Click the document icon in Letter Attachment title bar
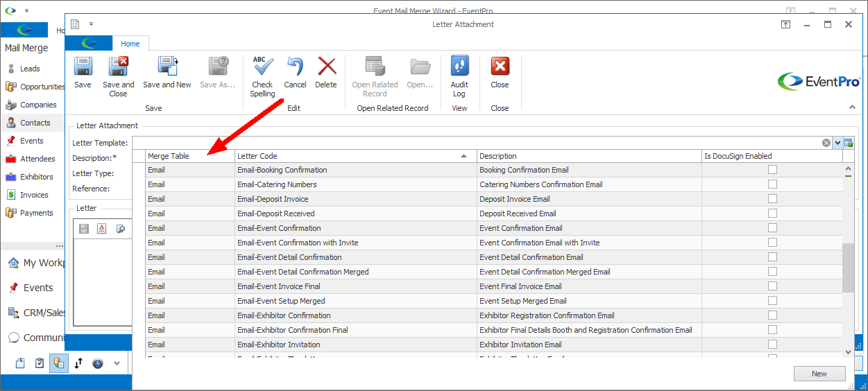 tap(75, 24)
